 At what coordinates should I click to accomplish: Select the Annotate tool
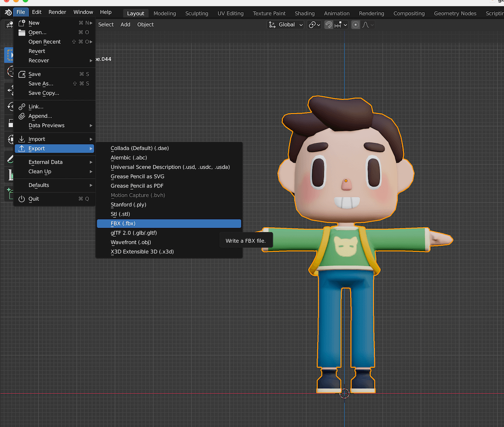pos(9,158)
